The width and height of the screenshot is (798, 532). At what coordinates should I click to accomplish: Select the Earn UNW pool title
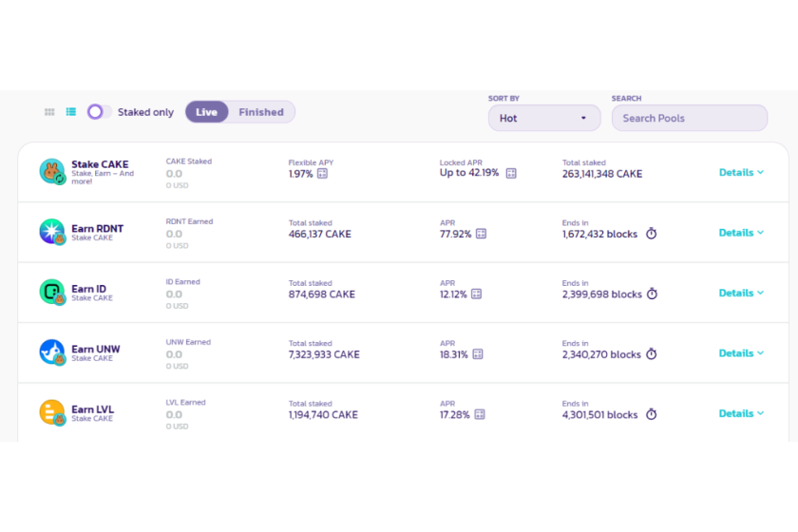(x=96, y=350)
